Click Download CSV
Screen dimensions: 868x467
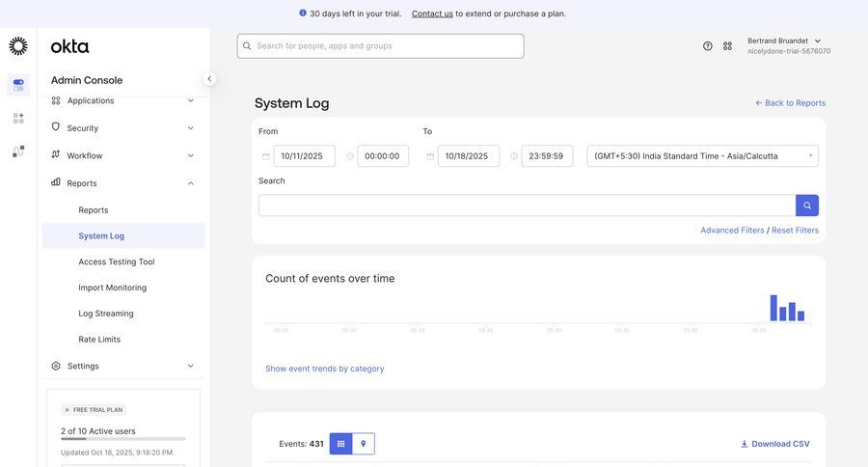point(775,444)
